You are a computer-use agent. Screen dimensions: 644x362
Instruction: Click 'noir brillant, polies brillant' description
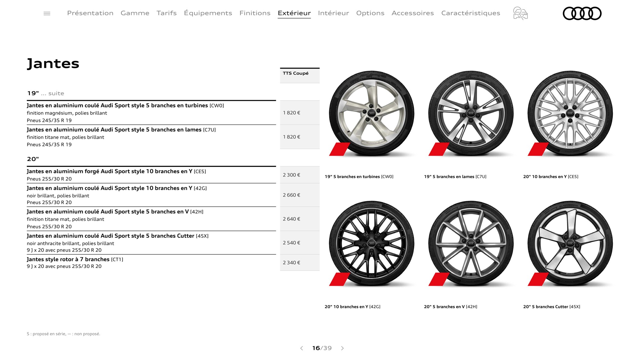tap(58, 196)
